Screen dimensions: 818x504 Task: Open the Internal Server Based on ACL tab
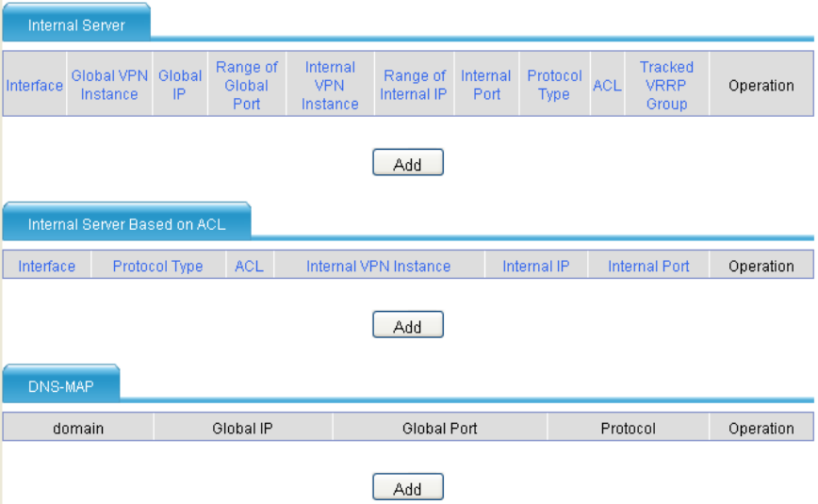click(x=127, y=223)
